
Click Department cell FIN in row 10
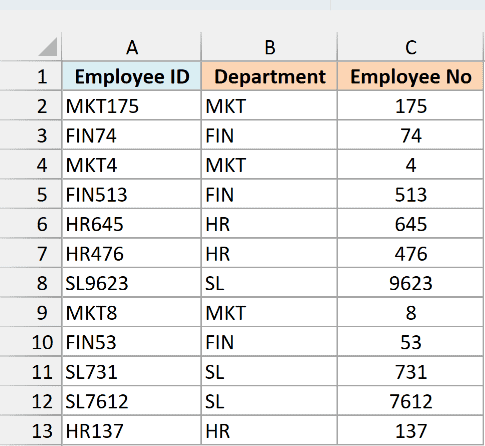tap(269, 342)
